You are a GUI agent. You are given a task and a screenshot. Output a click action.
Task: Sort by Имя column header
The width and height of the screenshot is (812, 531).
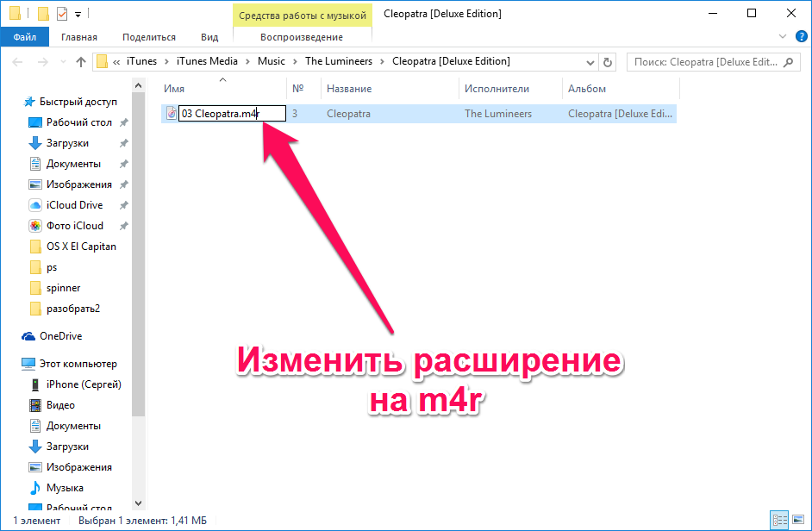click(224, 89)
